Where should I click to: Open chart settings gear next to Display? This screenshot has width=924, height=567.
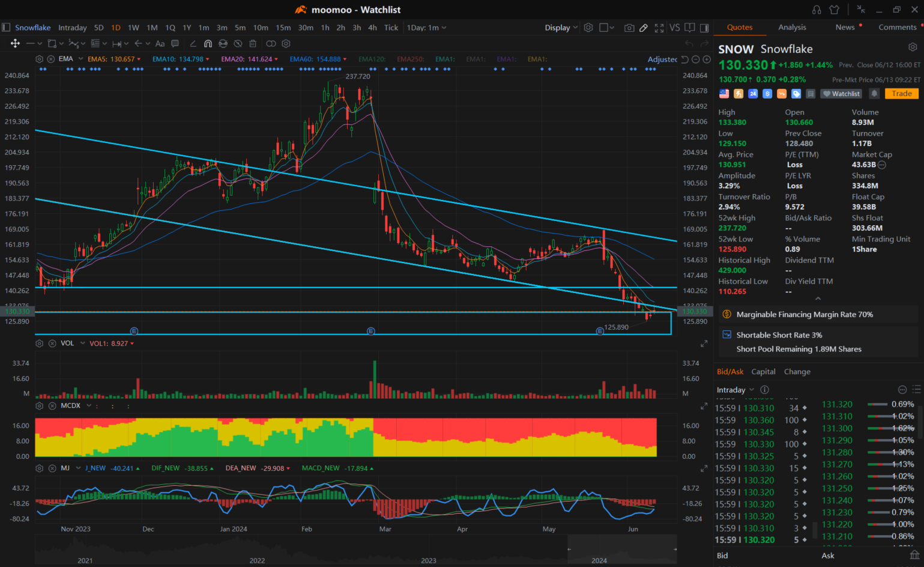[x=588, y=28]
